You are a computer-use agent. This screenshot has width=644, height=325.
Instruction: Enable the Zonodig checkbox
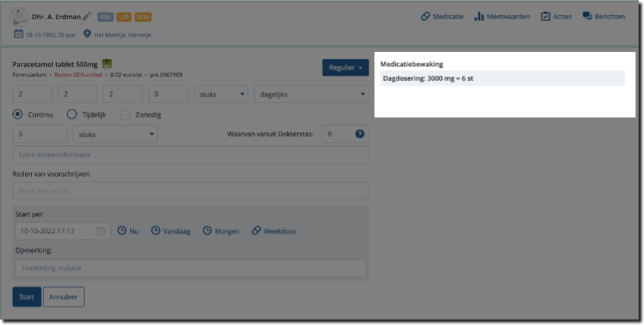(x=125, y=114)
